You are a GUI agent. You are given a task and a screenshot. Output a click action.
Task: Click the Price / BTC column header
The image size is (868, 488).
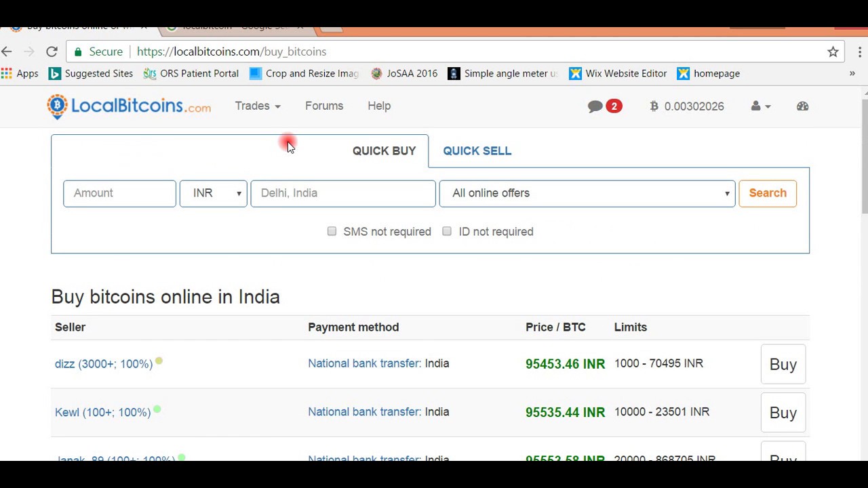click(x=555, y=327)
